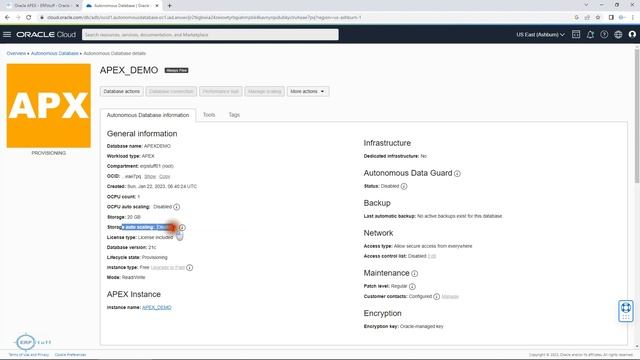This screenshot has width=640, height=360.
Task: Open the user profile avatar icon
Action: click(x=632, y=35)
